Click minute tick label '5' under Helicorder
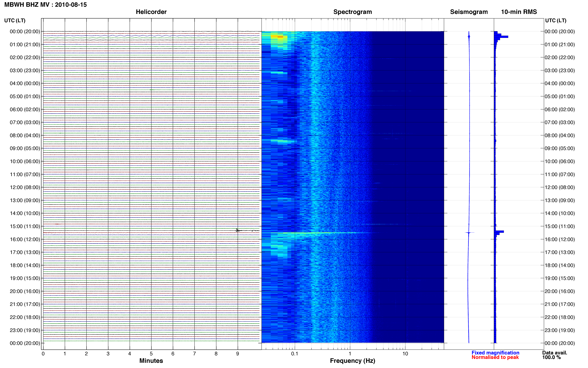Image resolution: width=588 pixels, height=368 pixels. 151,354
